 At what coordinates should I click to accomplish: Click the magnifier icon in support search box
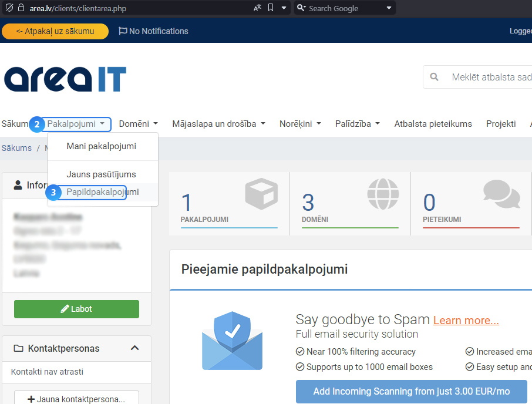tap(435, 78)
